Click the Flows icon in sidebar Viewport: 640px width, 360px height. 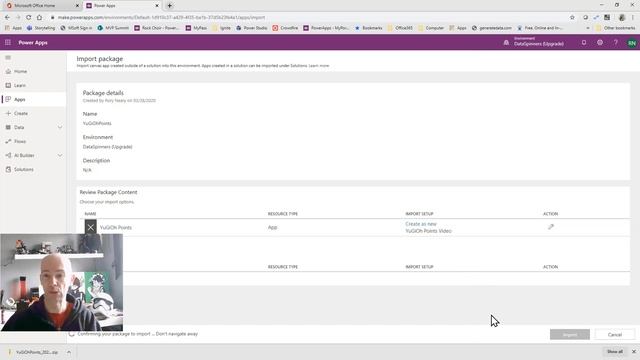click(8, 141)
